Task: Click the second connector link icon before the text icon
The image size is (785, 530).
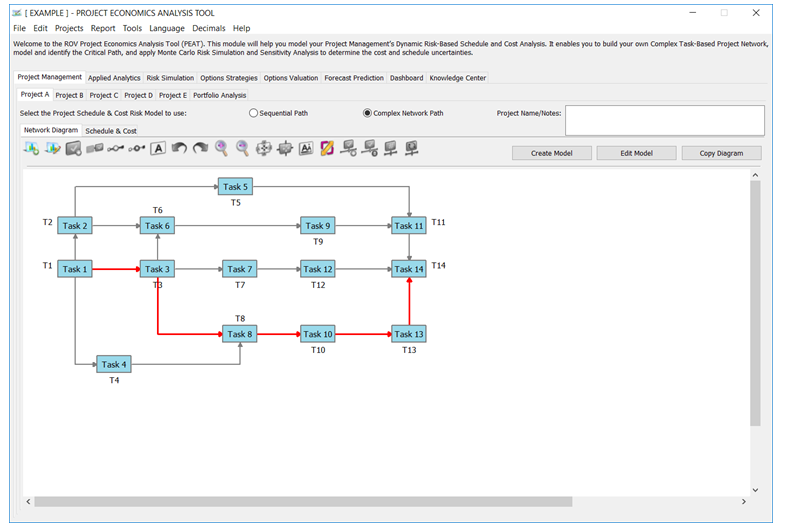Action: [x=136, y=148]
